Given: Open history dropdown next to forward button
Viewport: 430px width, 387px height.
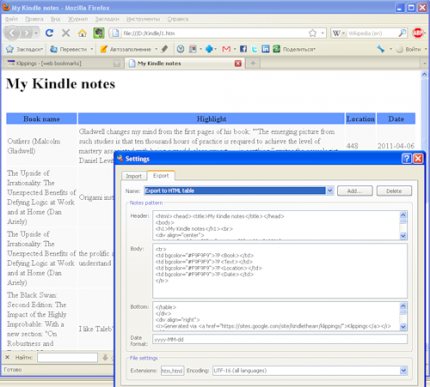Looking at the screenshot, I should click(36, 33).
